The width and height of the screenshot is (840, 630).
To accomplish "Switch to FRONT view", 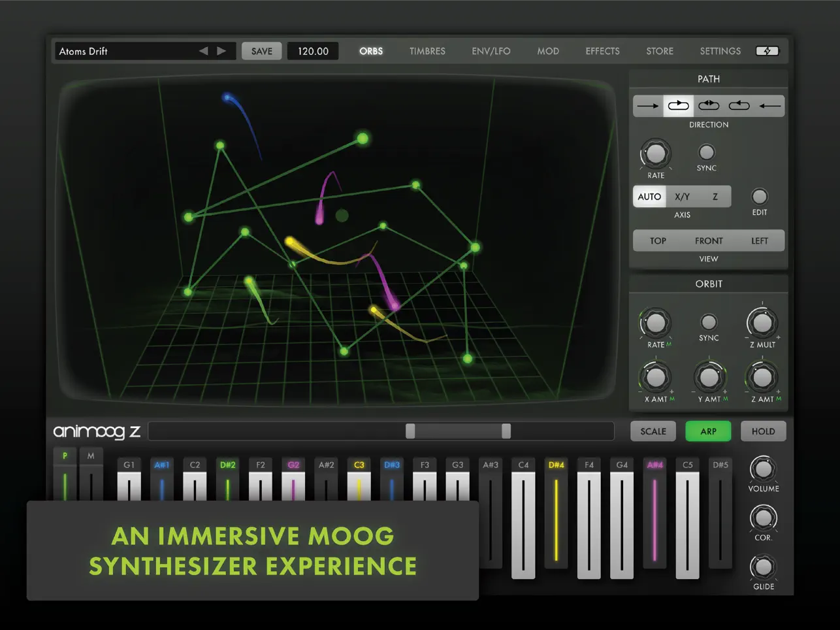I will click(x=709, y=241).
